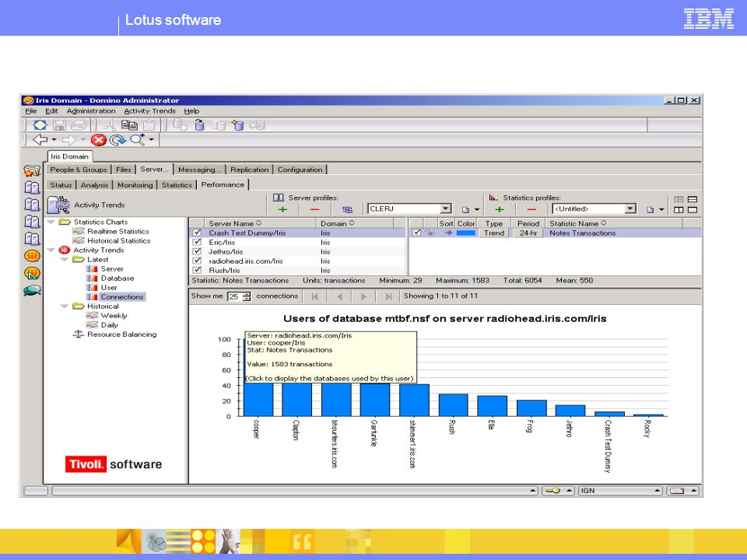This screenshot has height=560, width=747.
Task: Select Realtime Statistics tree item
Action: tap(118, 232)
